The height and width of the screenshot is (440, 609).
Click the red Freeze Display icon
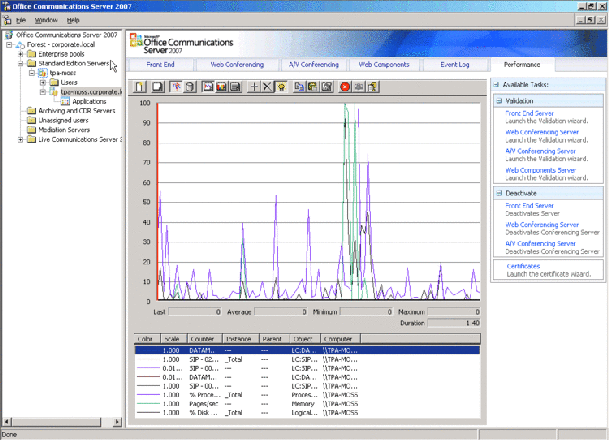coord(345,87)
